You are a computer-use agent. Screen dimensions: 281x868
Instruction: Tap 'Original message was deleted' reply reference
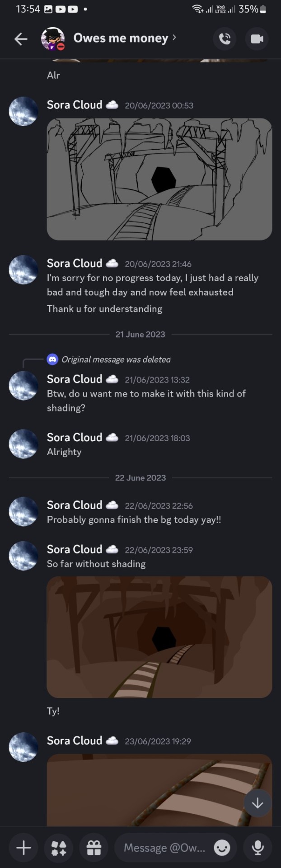click(x=116, y=360)
